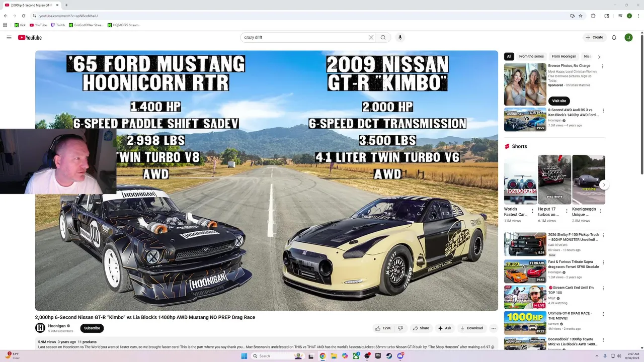
Task: Open options for Audi RS 3 video
Action: [x=603, y=111]
